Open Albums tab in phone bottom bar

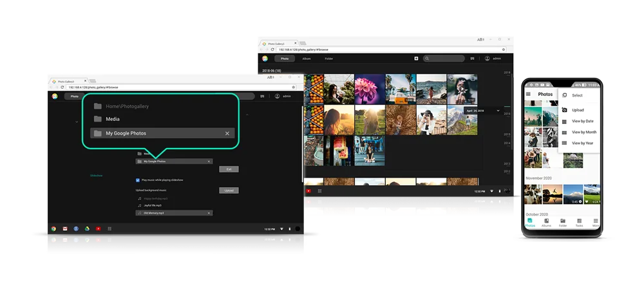(546, 223)
